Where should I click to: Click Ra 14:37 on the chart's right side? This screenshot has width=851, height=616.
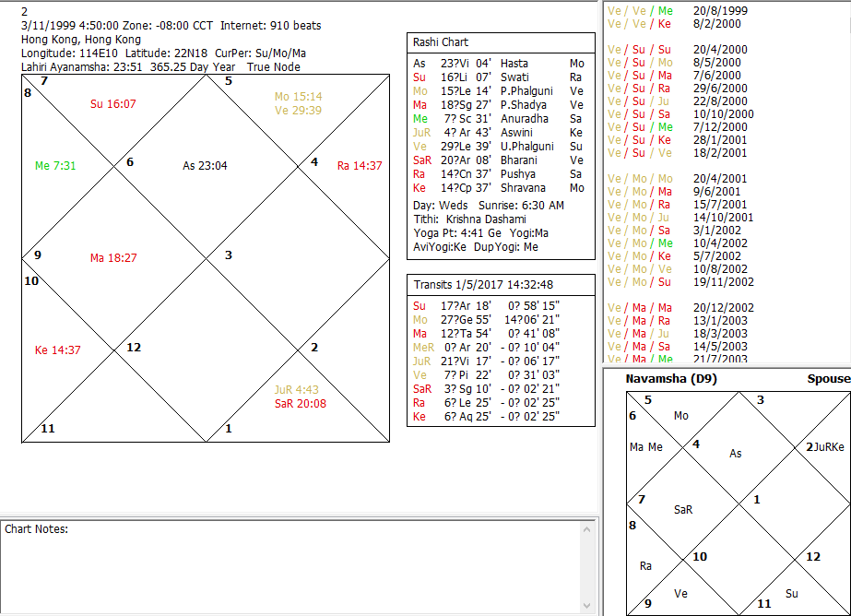(359, 166)
